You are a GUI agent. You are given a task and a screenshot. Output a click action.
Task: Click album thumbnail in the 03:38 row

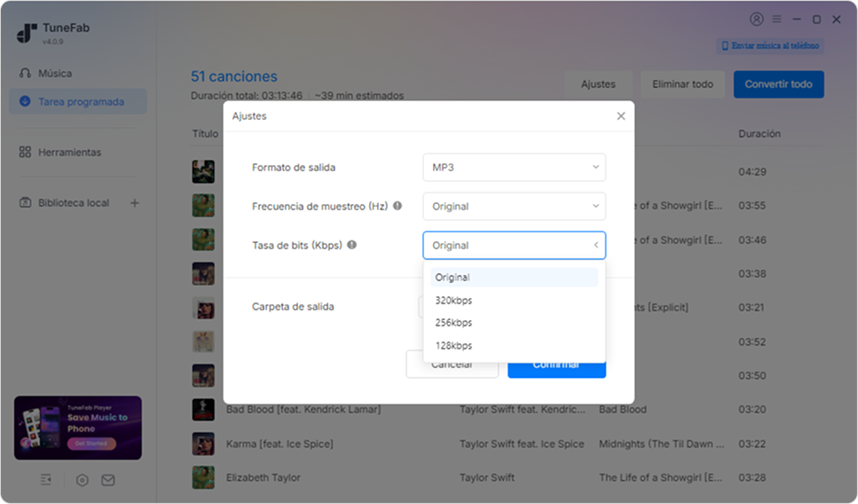(x=203, y=273)
